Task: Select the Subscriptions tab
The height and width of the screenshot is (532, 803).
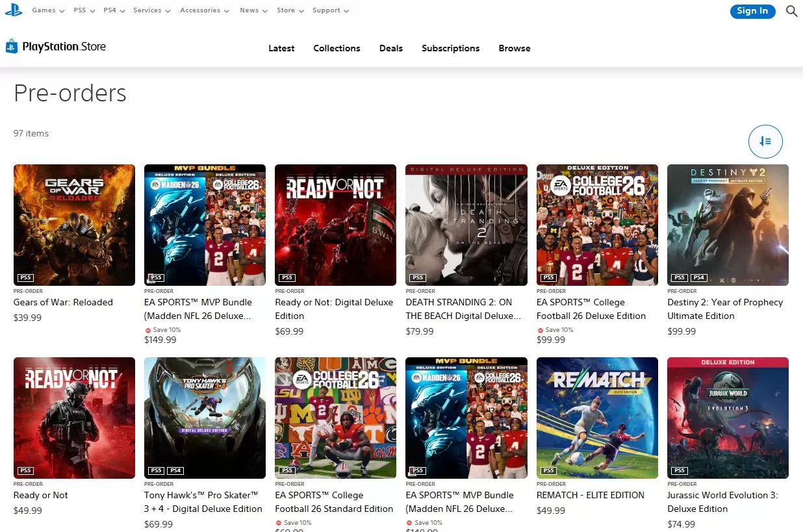Action: coord(451,48)
